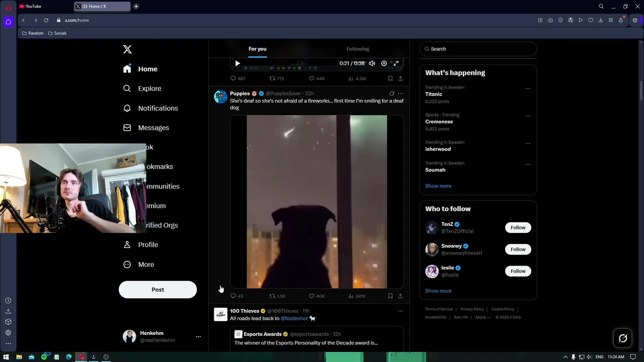Repost the post with 772 reposts
This screenshot has height=362, width=644.
[x=277, y=78]
